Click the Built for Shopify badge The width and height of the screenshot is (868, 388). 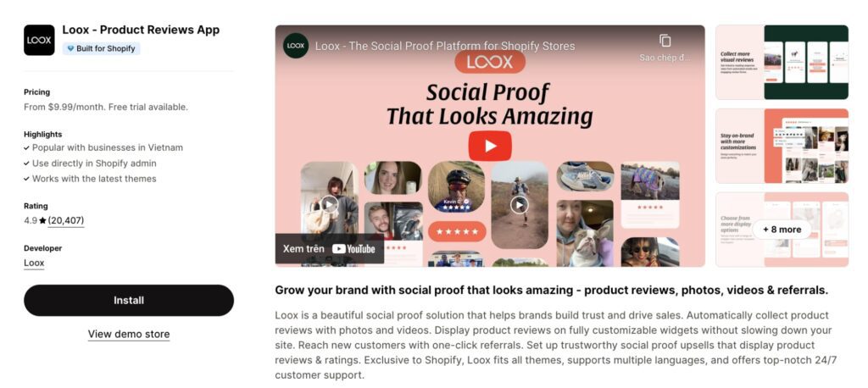click(102, 48)
